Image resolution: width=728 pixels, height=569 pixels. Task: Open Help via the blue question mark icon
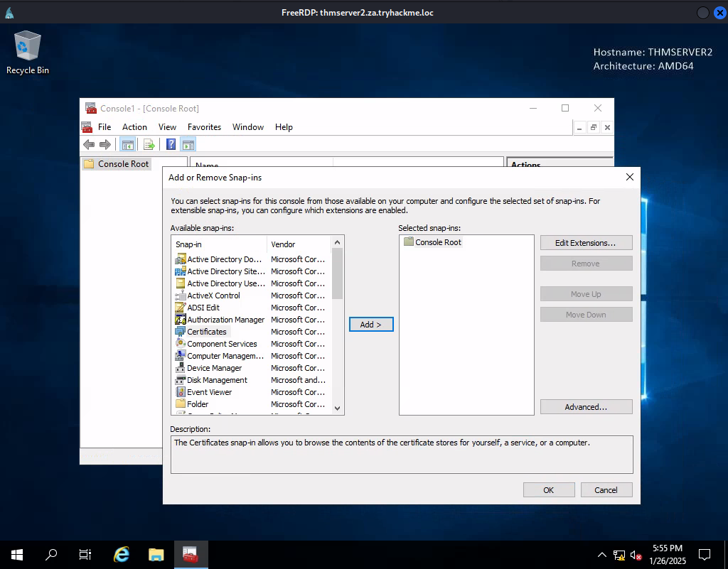(171, 145)
